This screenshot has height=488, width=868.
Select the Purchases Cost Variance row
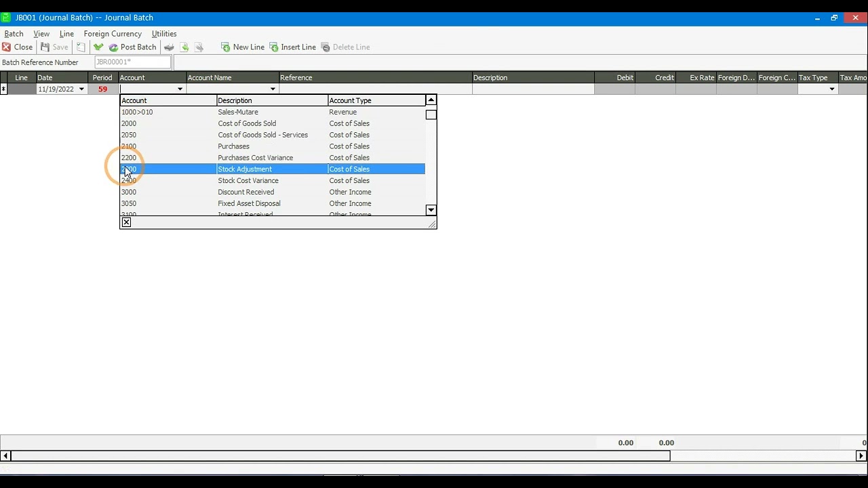(273, 158)
